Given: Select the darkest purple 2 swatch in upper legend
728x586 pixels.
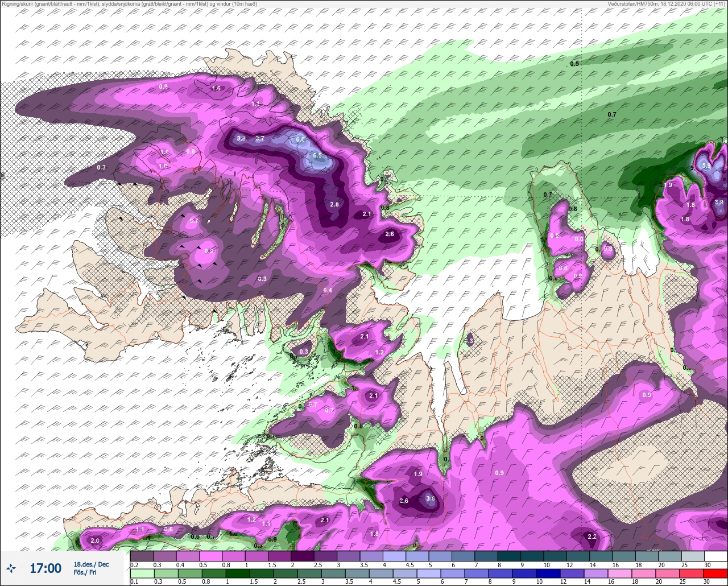Looking at the screenshot, I should coord(302,556).
